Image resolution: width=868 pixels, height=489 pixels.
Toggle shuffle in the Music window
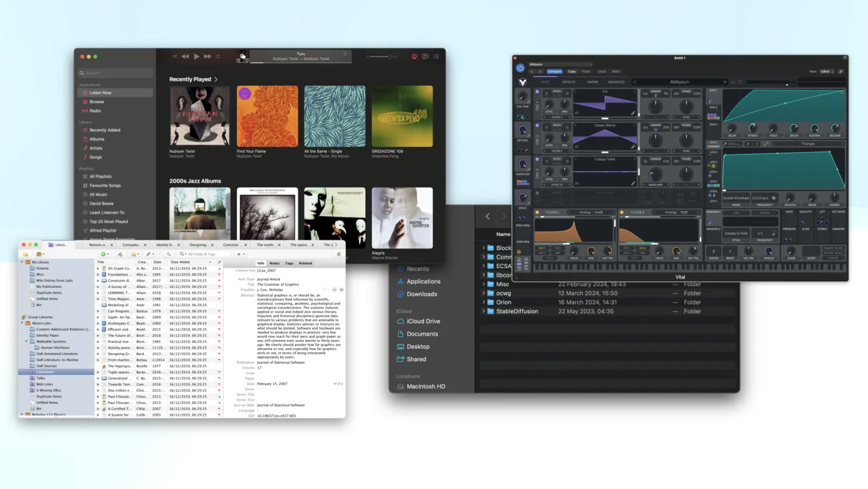pyautogui.click(x=174, y=56)
